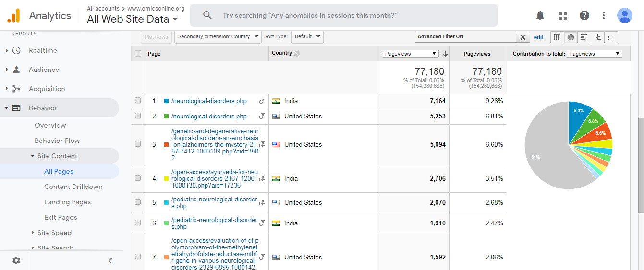Open Behavior Flow report
644x270 pixels.
click(57, 141)
